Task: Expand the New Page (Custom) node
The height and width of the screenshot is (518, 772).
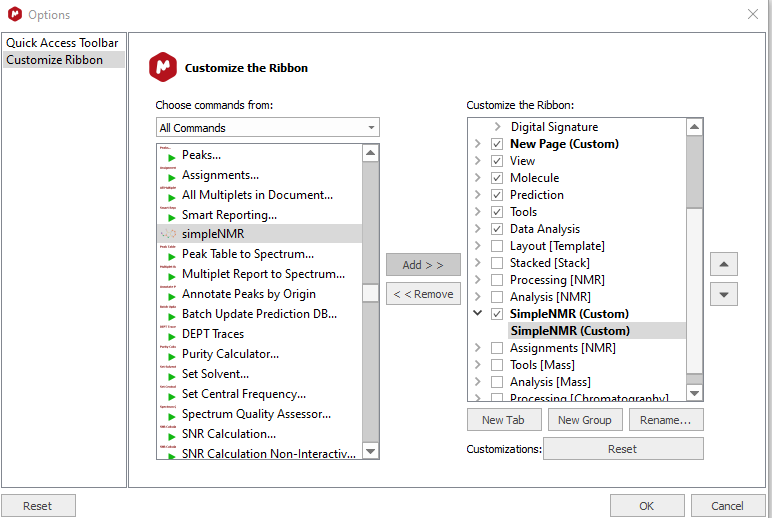Action: click(x=477, y=143)
